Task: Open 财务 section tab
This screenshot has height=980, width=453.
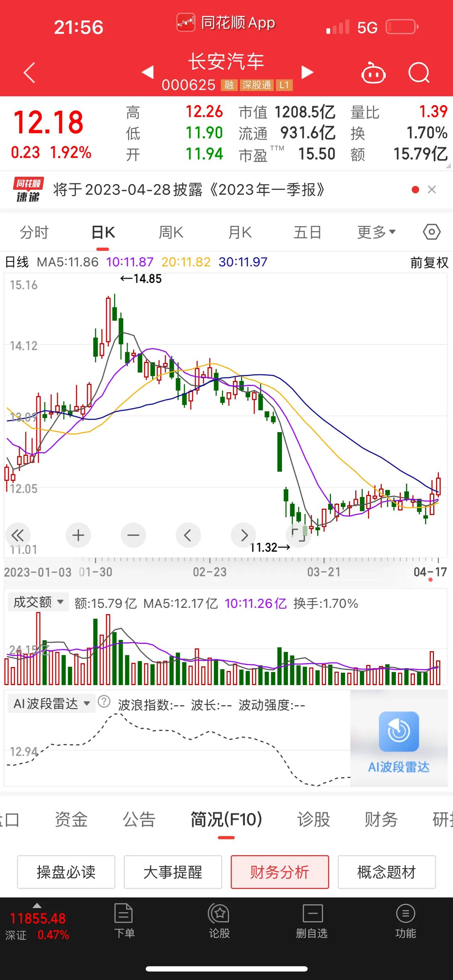Action: click(x=381, y=819)
